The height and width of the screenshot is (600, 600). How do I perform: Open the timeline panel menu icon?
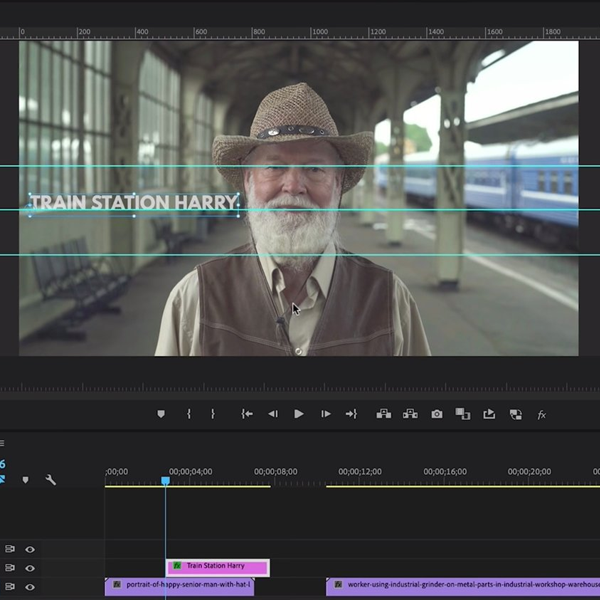[x=3, y=444]
